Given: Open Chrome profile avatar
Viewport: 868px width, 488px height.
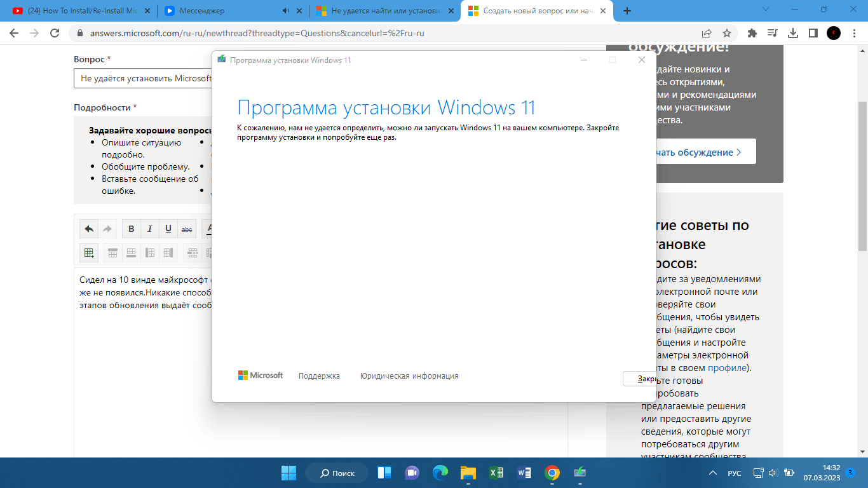Looking at the screenshot, I should [x=834, y=33].
